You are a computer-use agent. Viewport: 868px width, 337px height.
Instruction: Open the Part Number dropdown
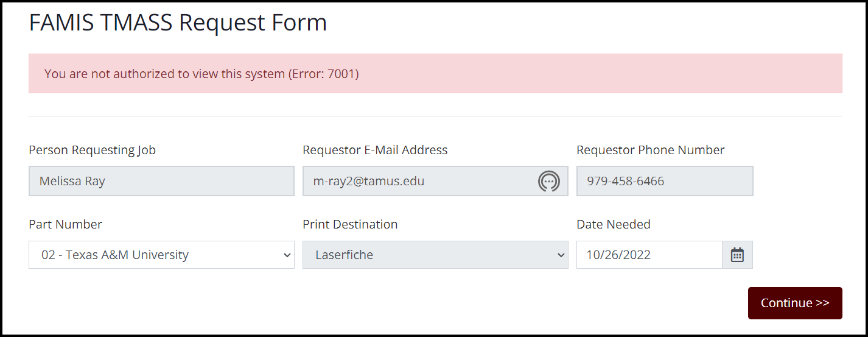(161, 255)
